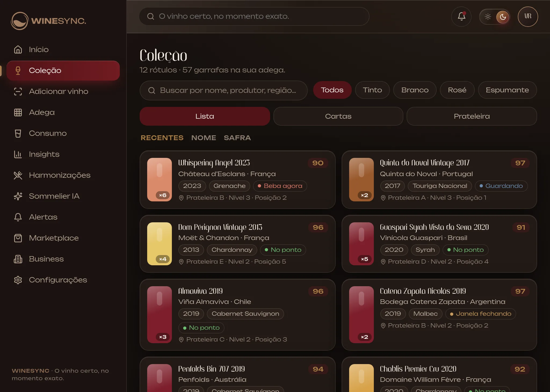550x392 pixels.
Task: Filter by Rosé wines
Action: 457,90
